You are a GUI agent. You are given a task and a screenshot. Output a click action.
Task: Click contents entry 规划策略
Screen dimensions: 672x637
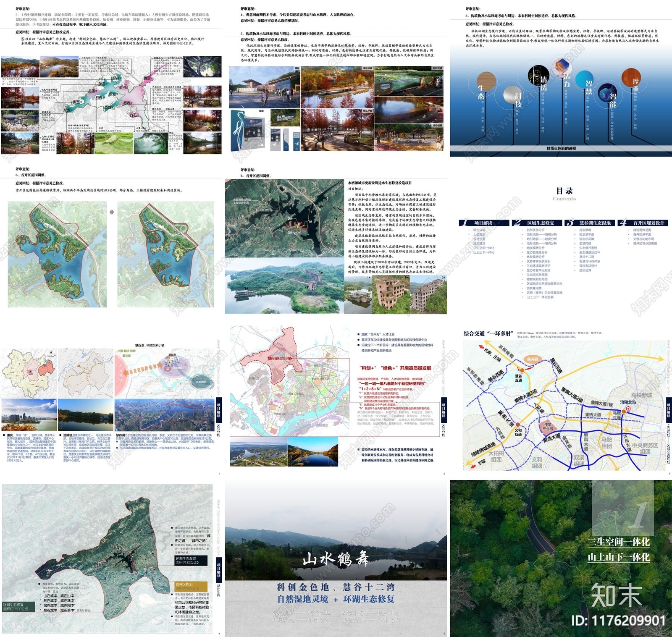coord(585,230)
